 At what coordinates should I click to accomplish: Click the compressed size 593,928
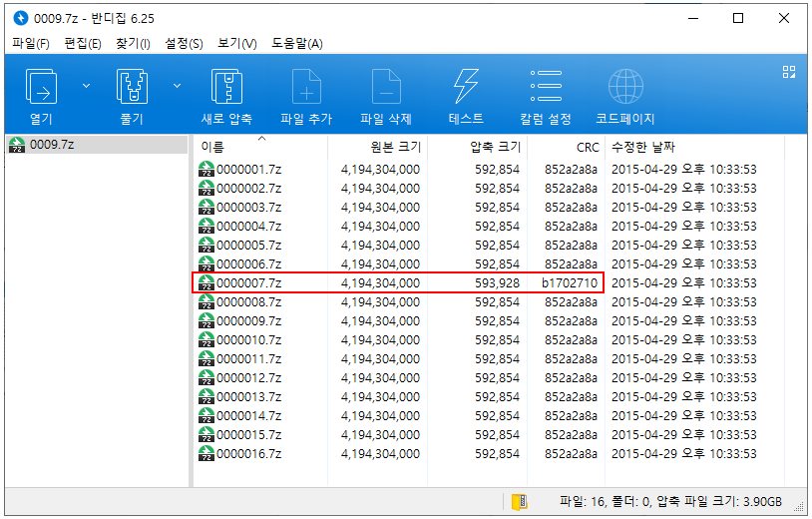click(x=497, y=283)
